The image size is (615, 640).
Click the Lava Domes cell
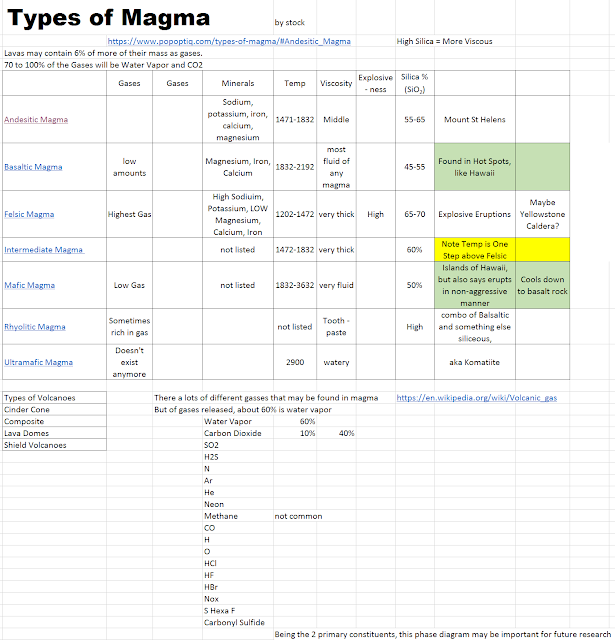click(54, 433)
